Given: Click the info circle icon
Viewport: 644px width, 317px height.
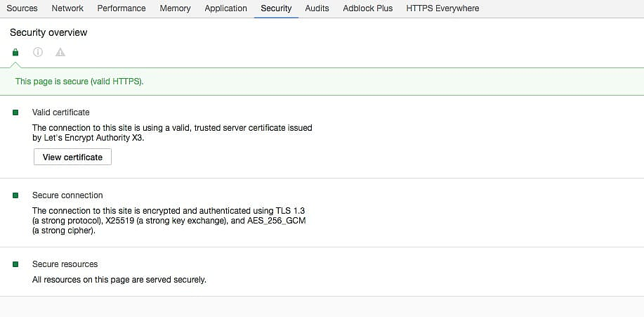Looking at the screenshot, I should (38, 53).
